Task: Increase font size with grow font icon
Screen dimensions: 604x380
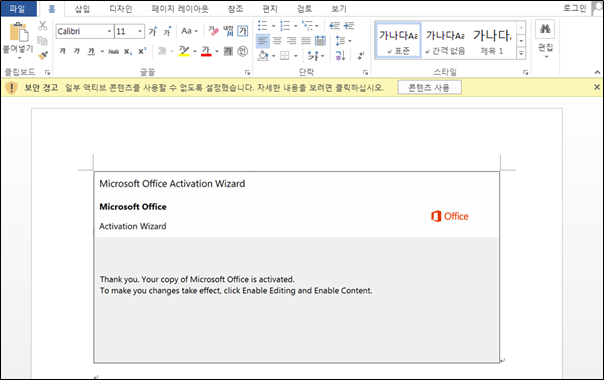Action: tap(153, 31)
